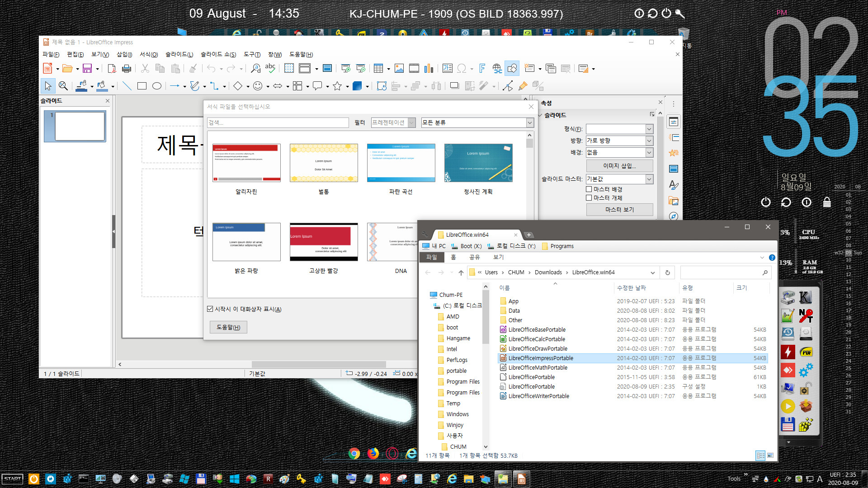The image size is (868, 488).
Task: Open Chrome icon in desktop dock
Action: click(354, 453)
